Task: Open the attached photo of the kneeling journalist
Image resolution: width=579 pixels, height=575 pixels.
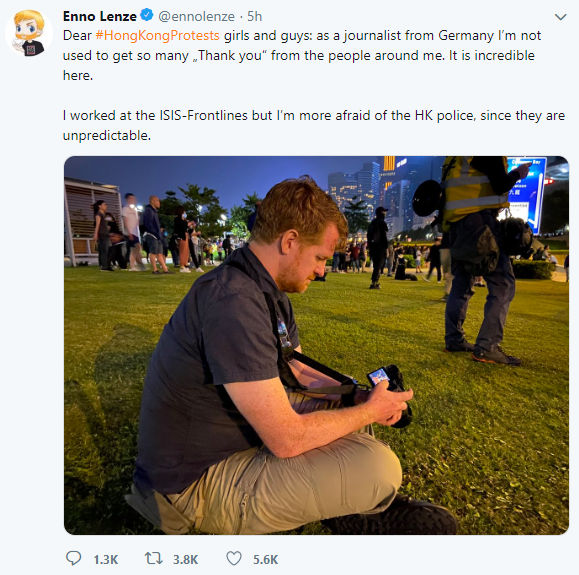Action: (x=316, y=345)
